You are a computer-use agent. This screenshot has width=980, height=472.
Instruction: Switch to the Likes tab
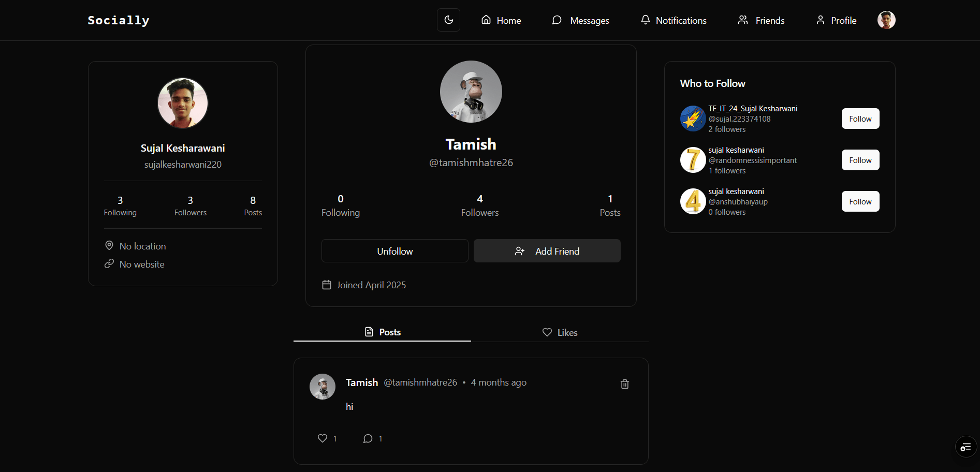(560, 332)
